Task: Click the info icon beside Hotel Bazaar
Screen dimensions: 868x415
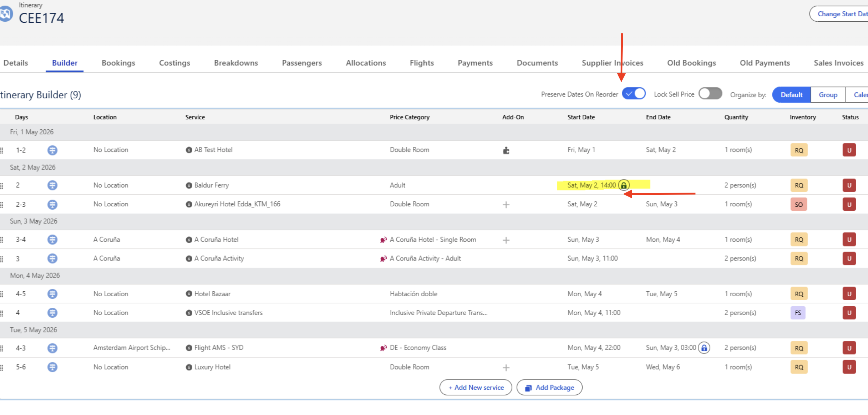Action: [x=189, y=294]
